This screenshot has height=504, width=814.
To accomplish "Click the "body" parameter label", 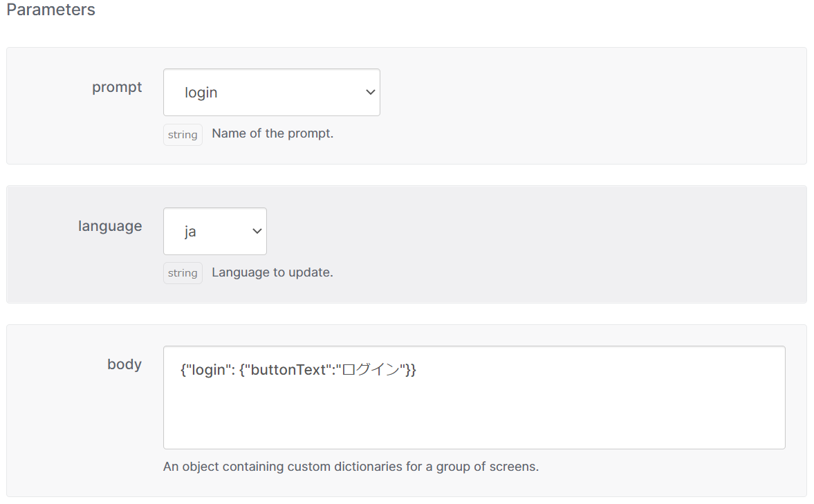I will (124, 364).
